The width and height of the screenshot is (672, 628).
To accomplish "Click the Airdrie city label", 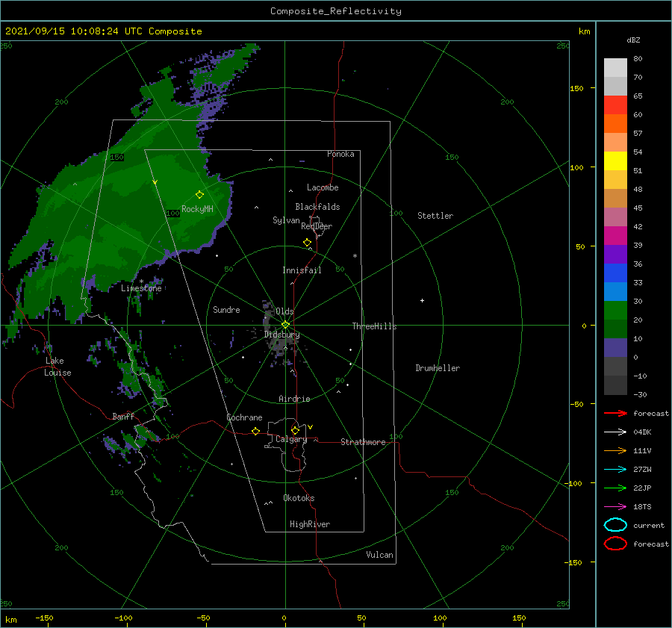I will (294, 399).
